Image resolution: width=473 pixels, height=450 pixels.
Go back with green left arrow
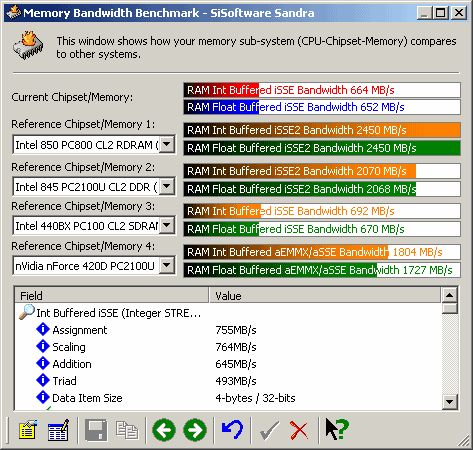(x=164, y=430)
